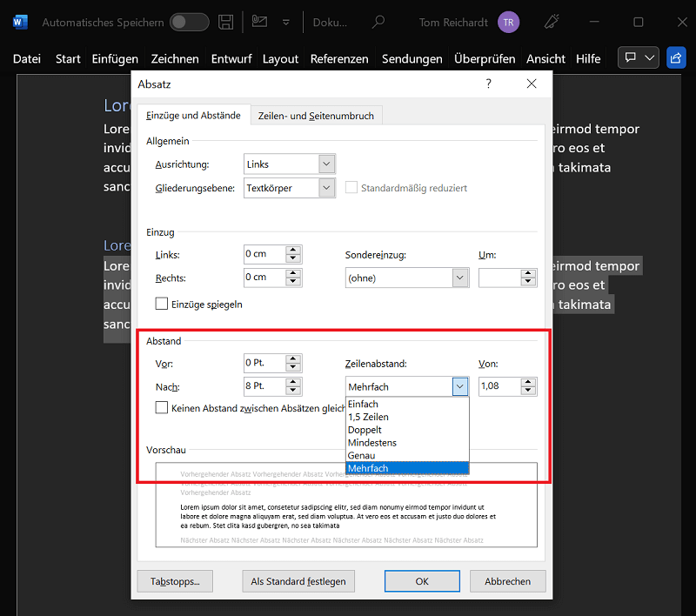Click the pen editor icon in title bar

pos(552,22)
